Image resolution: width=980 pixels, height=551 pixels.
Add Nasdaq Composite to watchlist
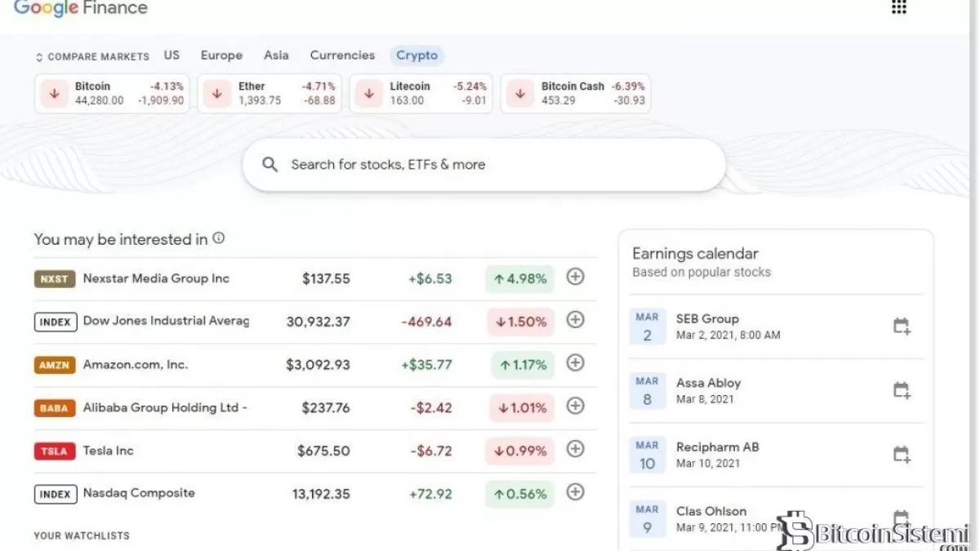[x=575, y=492]
